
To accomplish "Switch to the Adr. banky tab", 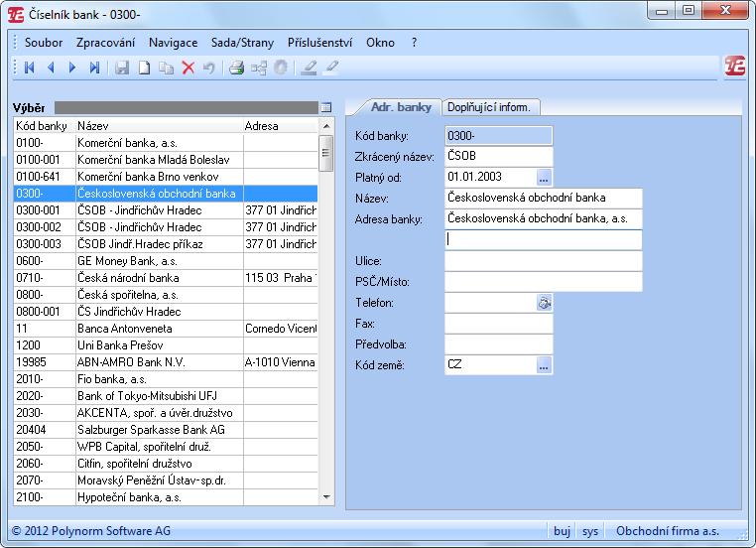I will pyautogui.click(x=400, y=107).
